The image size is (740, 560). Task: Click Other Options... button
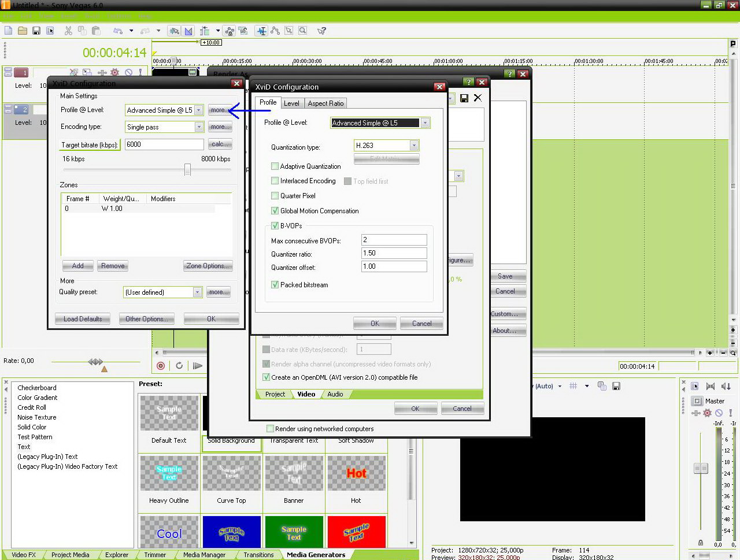147,319
